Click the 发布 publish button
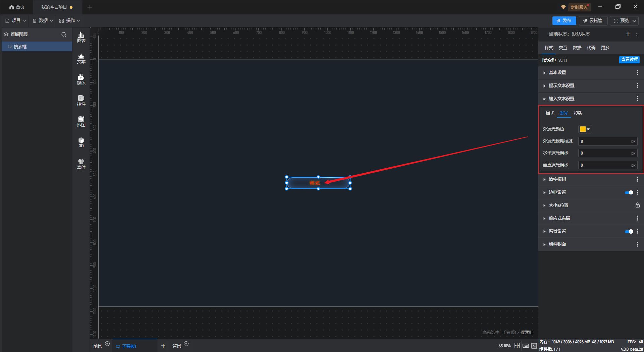644x352 pixels. click(x=564, y=21)
